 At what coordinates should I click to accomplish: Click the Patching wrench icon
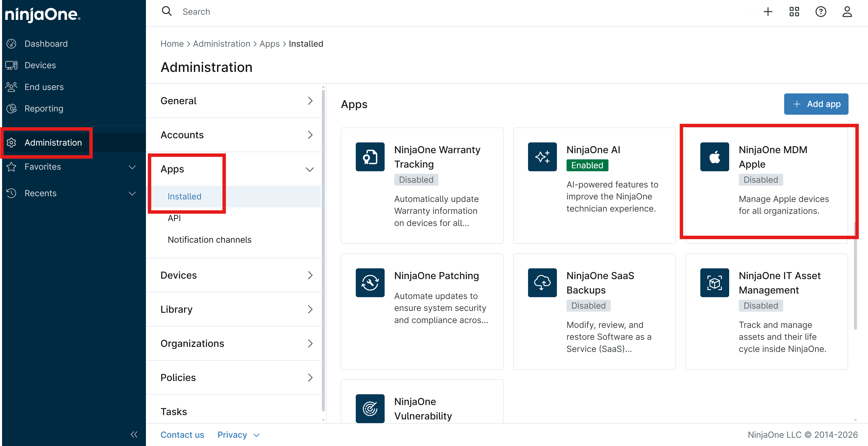tap(370, 283)
